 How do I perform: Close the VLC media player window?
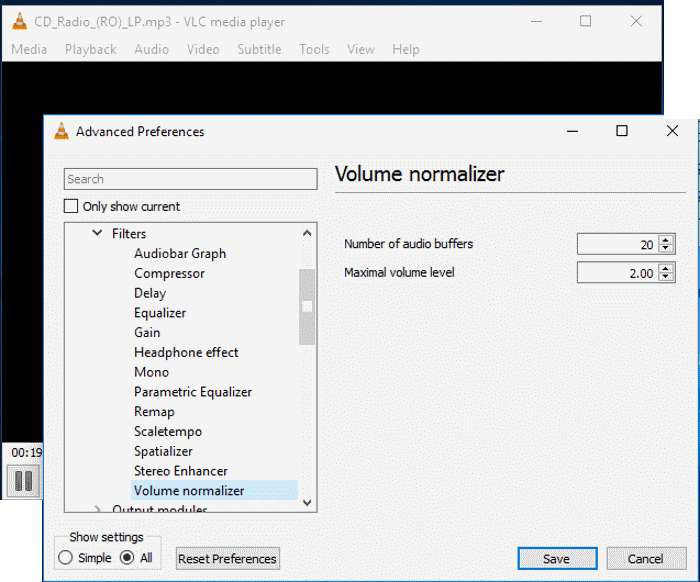(x=636, y=21)
